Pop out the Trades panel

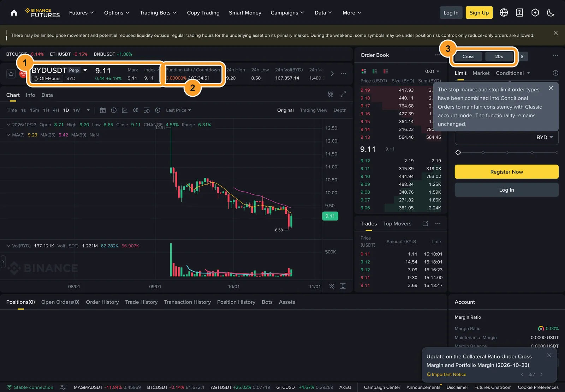pos(425,224)
